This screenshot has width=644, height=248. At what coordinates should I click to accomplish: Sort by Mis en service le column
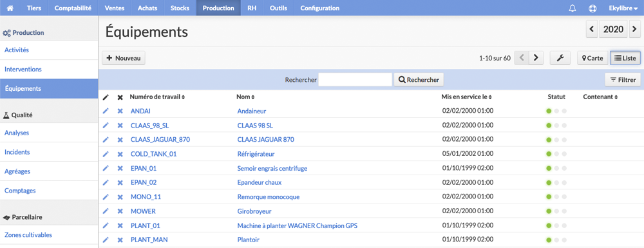tap(466, 97)
